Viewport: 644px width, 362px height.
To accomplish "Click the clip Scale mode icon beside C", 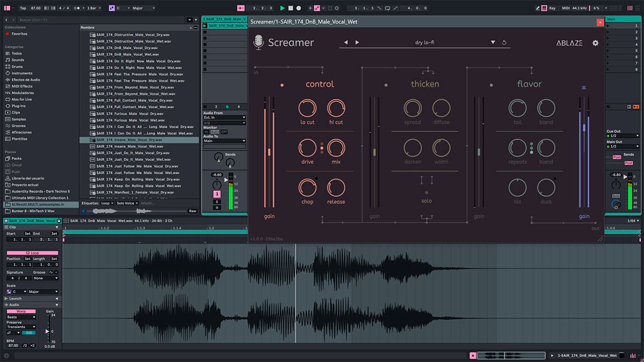I will click(x=9, y=292).
